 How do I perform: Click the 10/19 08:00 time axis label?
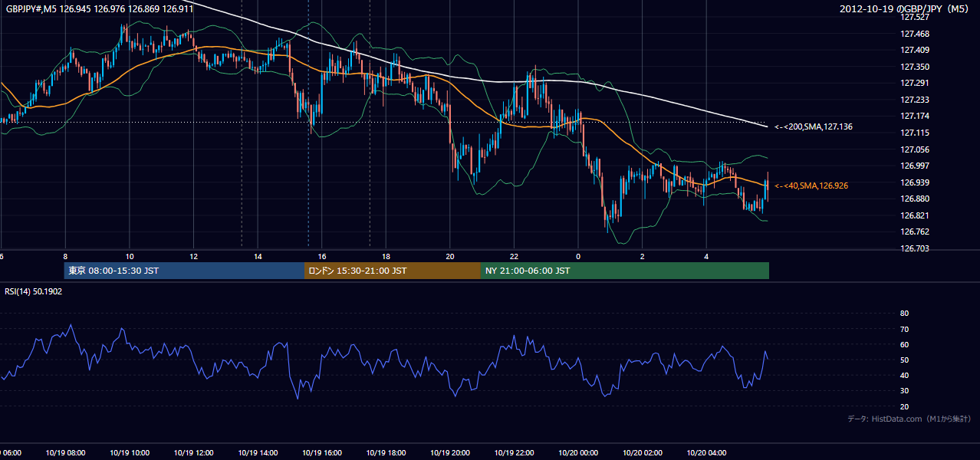tap(65, 452)
